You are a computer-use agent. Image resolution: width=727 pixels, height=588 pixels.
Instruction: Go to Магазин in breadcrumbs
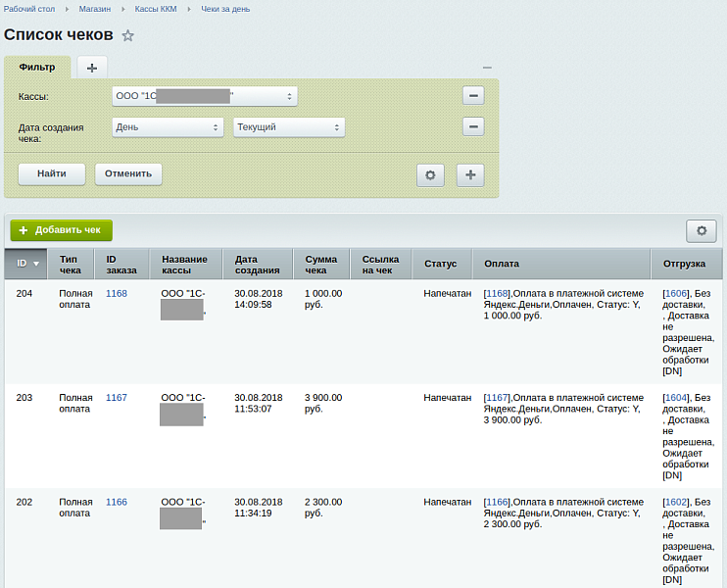[95, 9]
